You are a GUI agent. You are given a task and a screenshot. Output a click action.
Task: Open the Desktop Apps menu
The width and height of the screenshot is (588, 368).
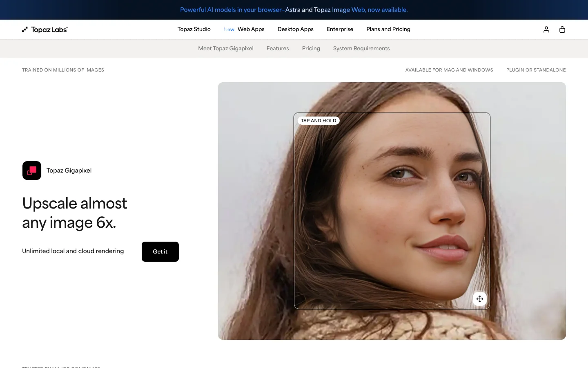(296, 29)
